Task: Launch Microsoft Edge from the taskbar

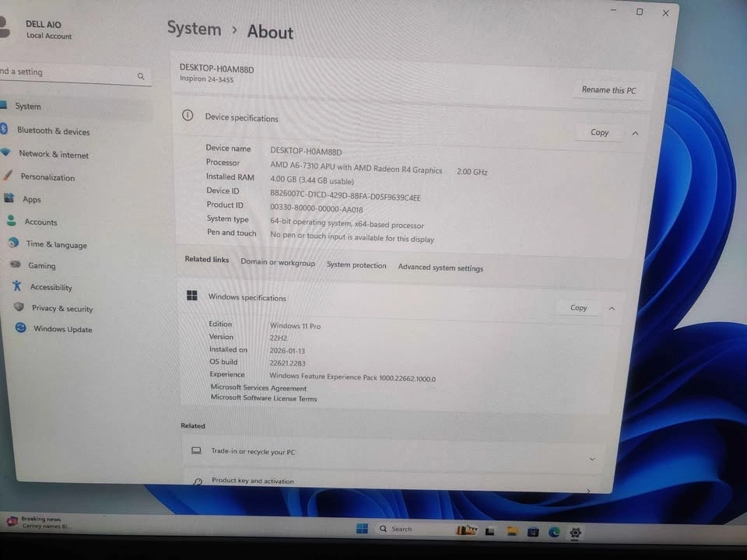Action: 554,532
